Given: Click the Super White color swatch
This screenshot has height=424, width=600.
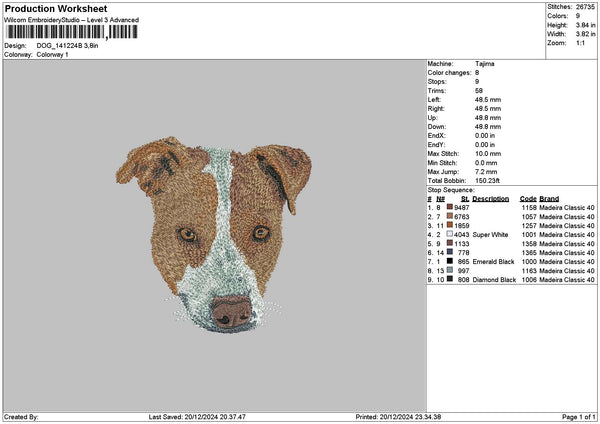Looking at the screenshot, I should (x=451, y=235).
